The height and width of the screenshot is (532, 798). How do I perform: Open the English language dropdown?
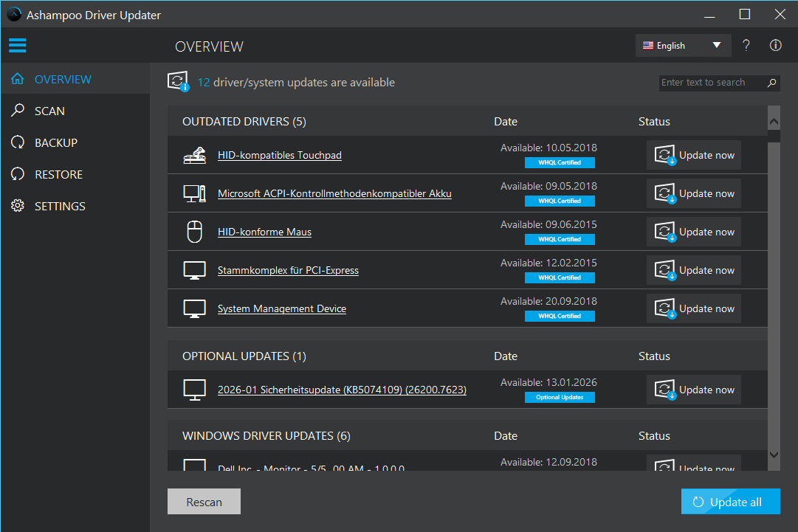point(683,46)
